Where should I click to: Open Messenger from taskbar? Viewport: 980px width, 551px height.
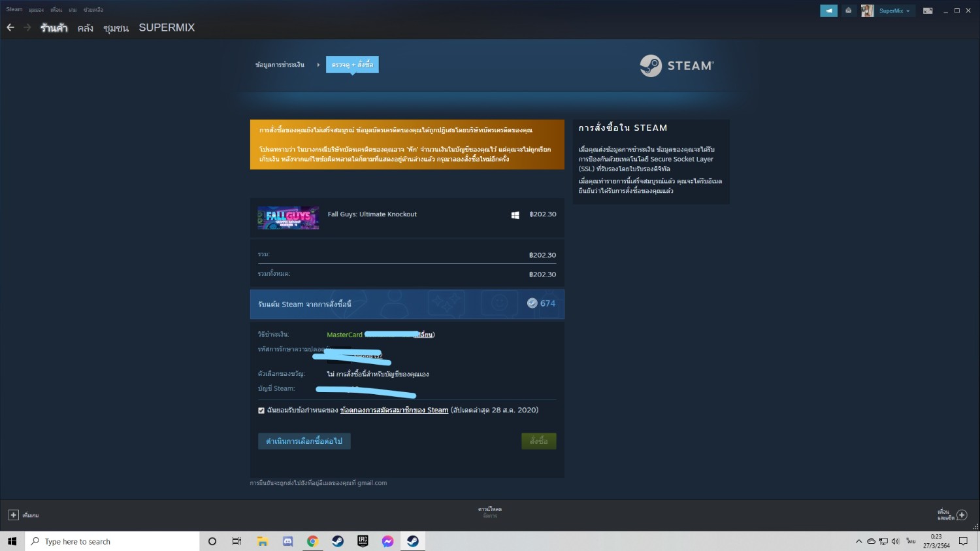pos(387,541)
